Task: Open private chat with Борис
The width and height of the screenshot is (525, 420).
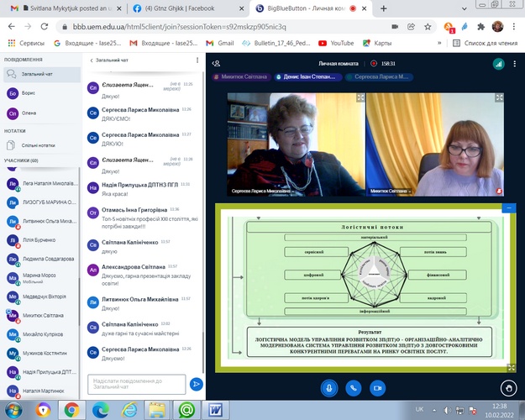Action: (x=29, y=95)
